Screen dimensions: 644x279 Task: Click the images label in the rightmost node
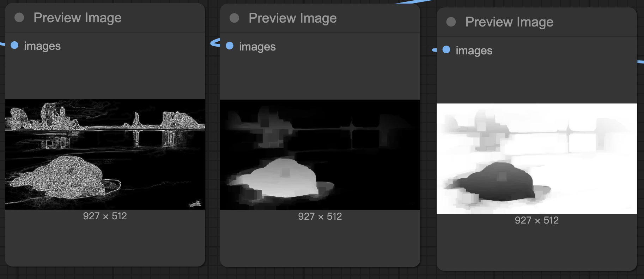click(474, 51)
